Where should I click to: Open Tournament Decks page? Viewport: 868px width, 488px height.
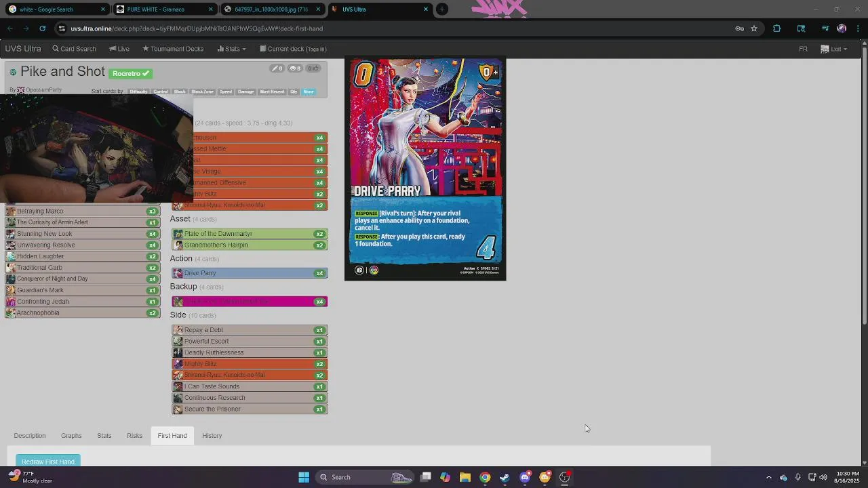(173, 49)
